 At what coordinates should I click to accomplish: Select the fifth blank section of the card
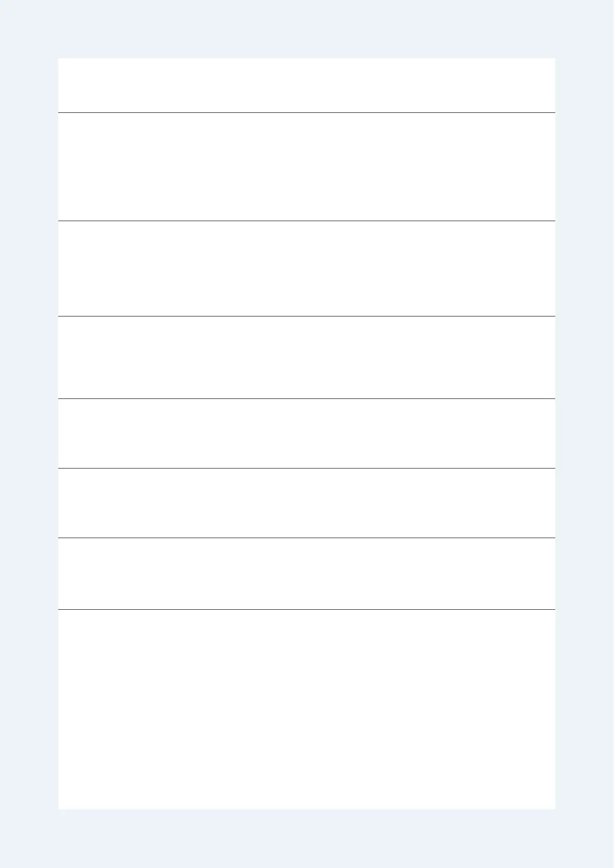coord(307,433)
